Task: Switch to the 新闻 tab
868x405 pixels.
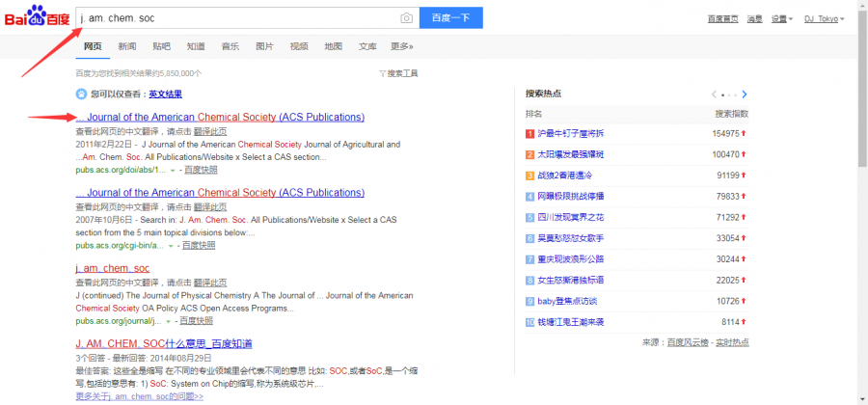Action: (x=126, y=46)
